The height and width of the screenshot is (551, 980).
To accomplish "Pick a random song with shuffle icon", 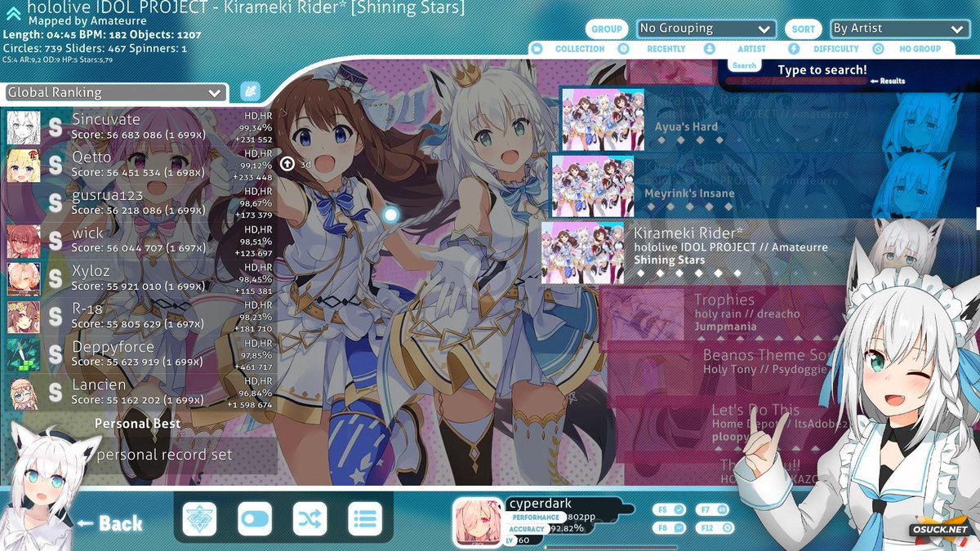I will [310, 518].
